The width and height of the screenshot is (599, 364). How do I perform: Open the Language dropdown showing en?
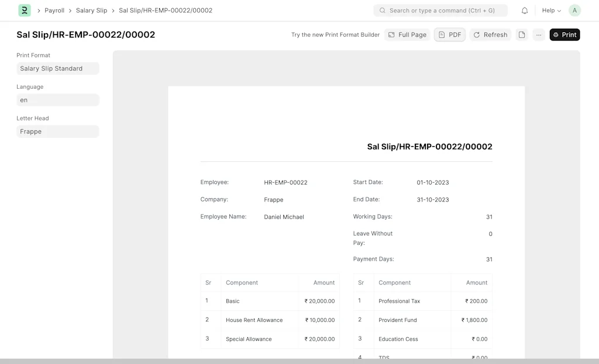click(x=57, y=100)
